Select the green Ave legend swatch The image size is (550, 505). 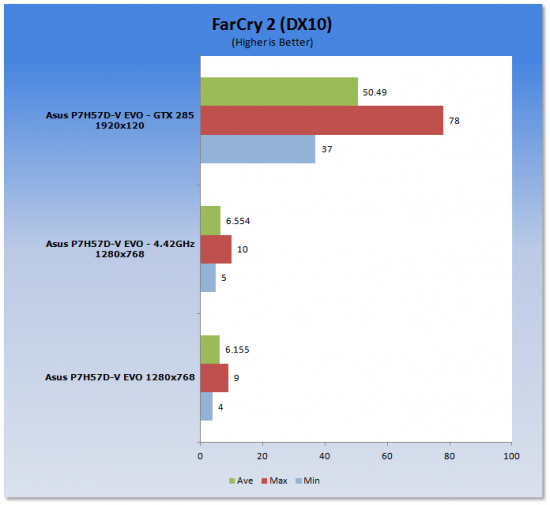point(232,481)
